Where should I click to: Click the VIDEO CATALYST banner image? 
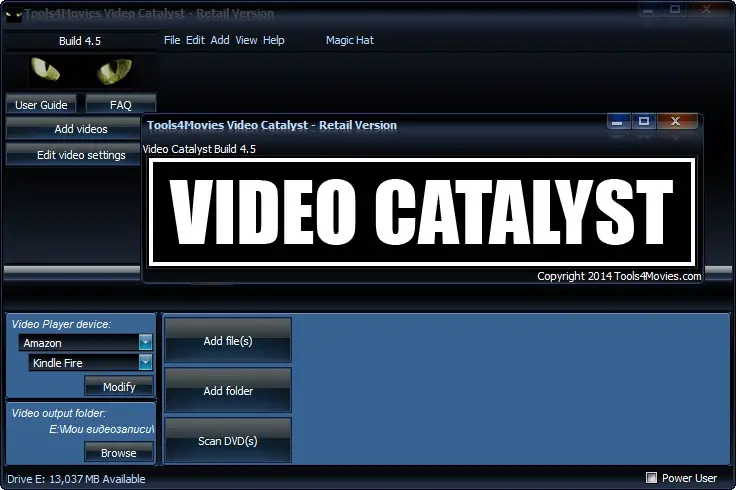pyautogui.click(x=422, y=212)
